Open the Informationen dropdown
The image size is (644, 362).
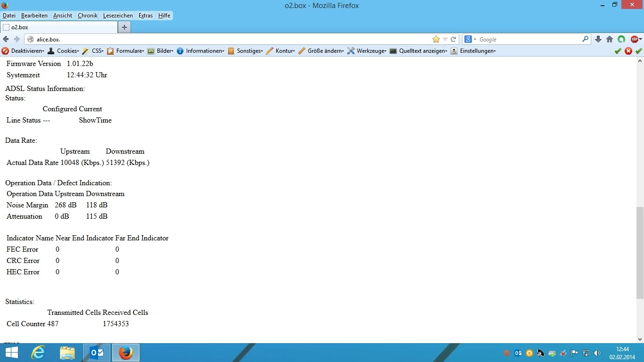click(x=200, y=51)
